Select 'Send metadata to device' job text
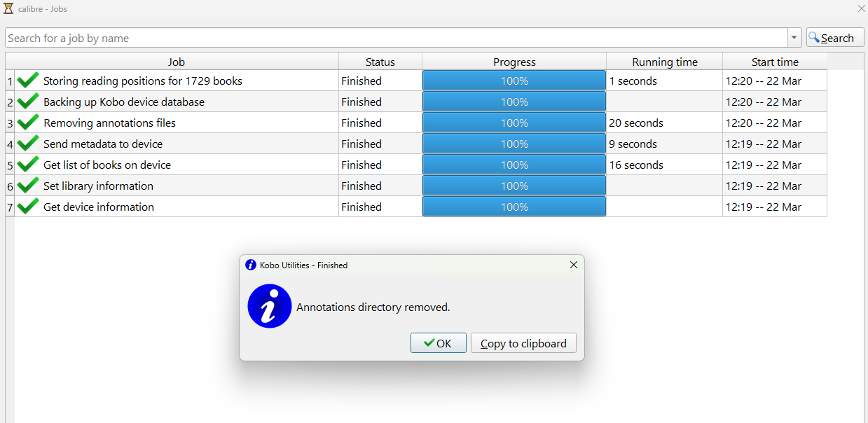The image size is (868, 423). pos(103,144)
